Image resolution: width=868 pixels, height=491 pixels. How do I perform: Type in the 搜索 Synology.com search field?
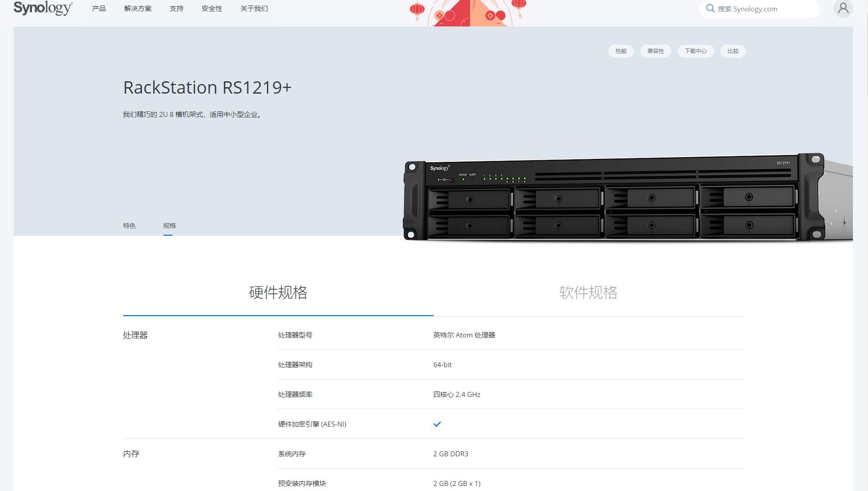coord(764,9)
